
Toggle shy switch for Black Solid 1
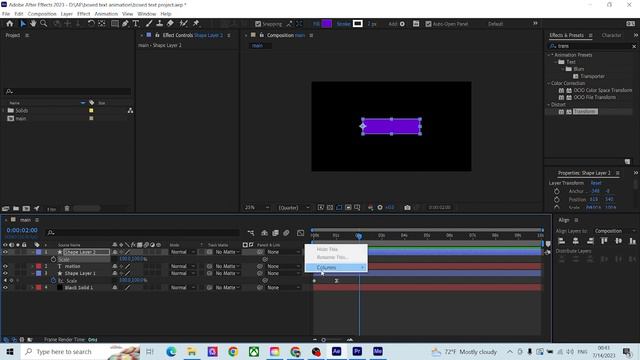coord(115,287)
